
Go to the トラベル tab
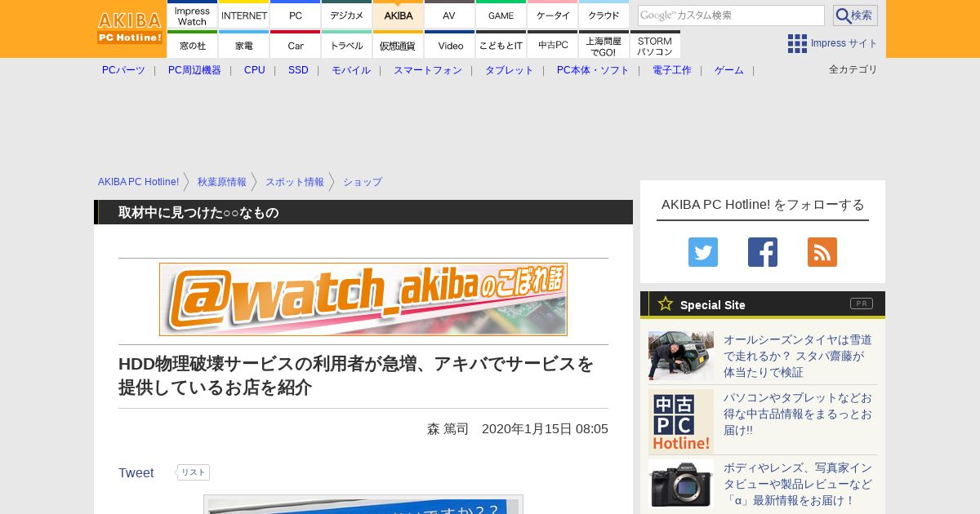coord(346,44)
